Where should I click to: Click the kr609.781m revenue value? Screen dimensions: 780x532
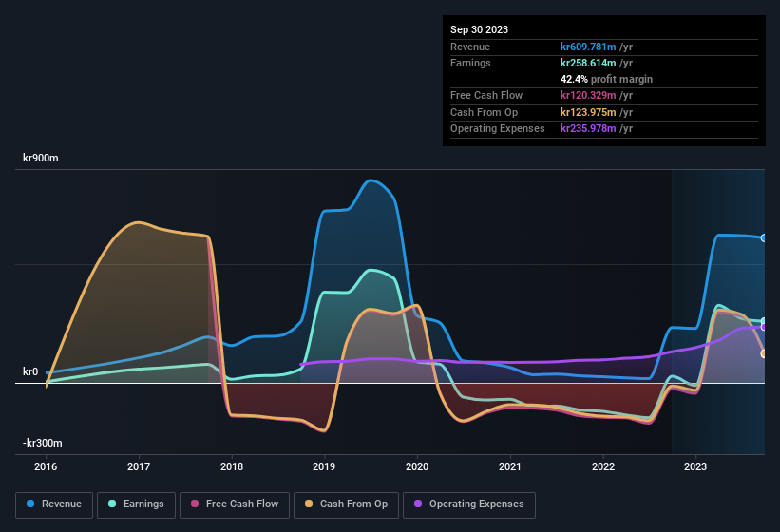point(588,47)
